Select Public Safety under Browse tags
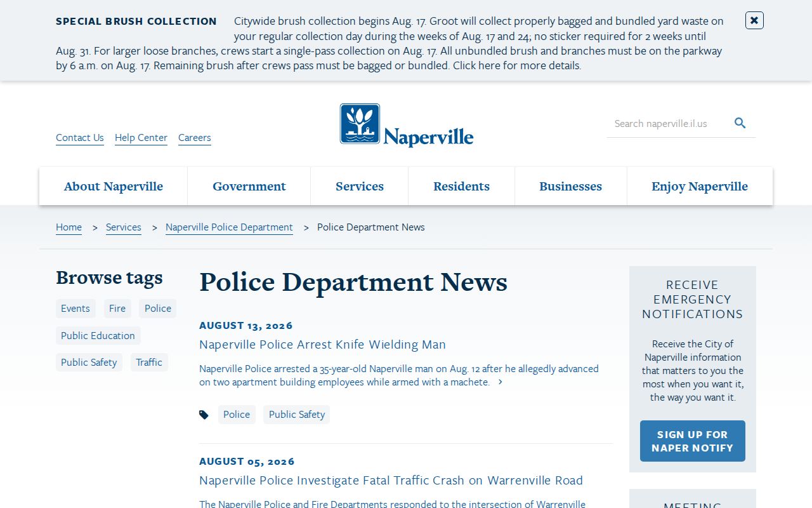Screen dimensions: 812x508 click(x=89, y=363)
